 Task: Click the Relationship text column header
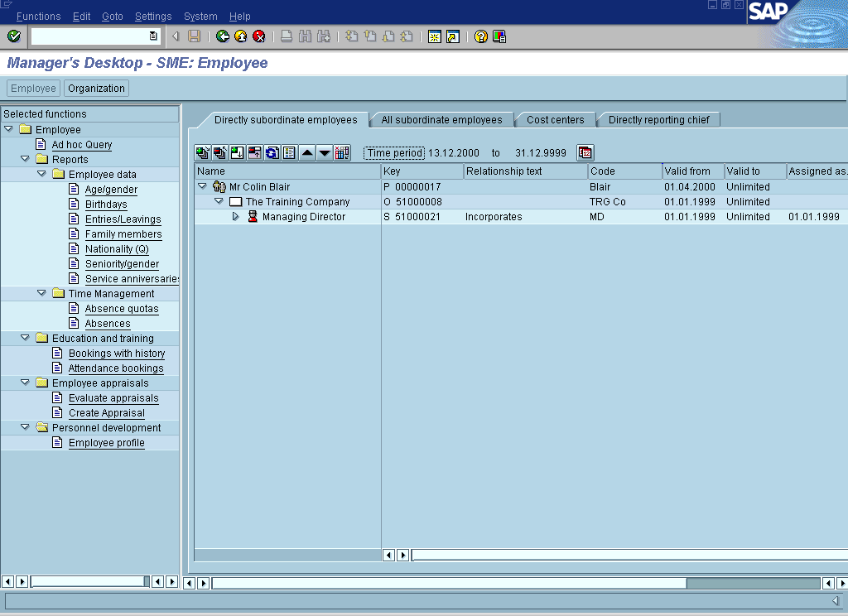(526, 171)
